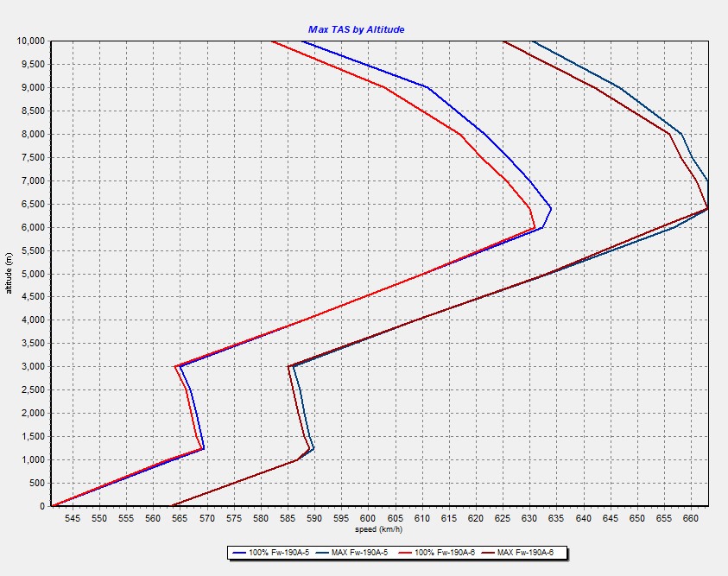Click the 660 speed tick label
The height and width of the screenshot is (576, 728).
click(x=691, y=518)
